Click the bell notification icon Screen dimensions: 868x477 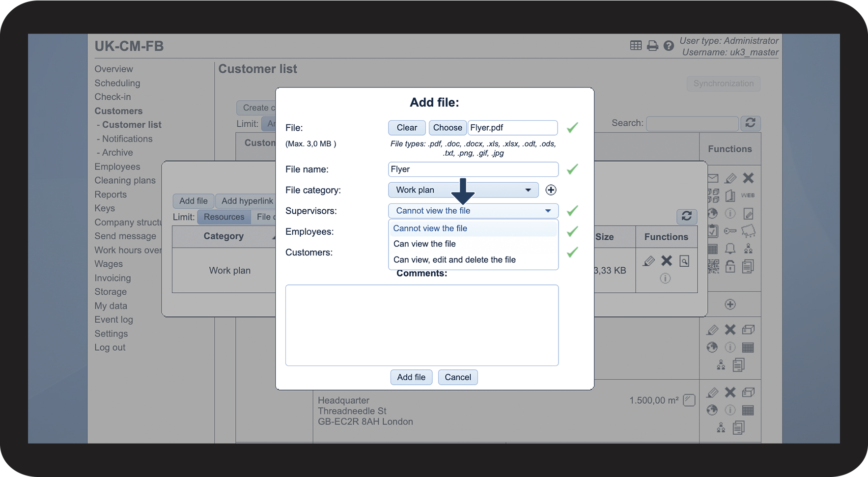[x=730, y=249]
